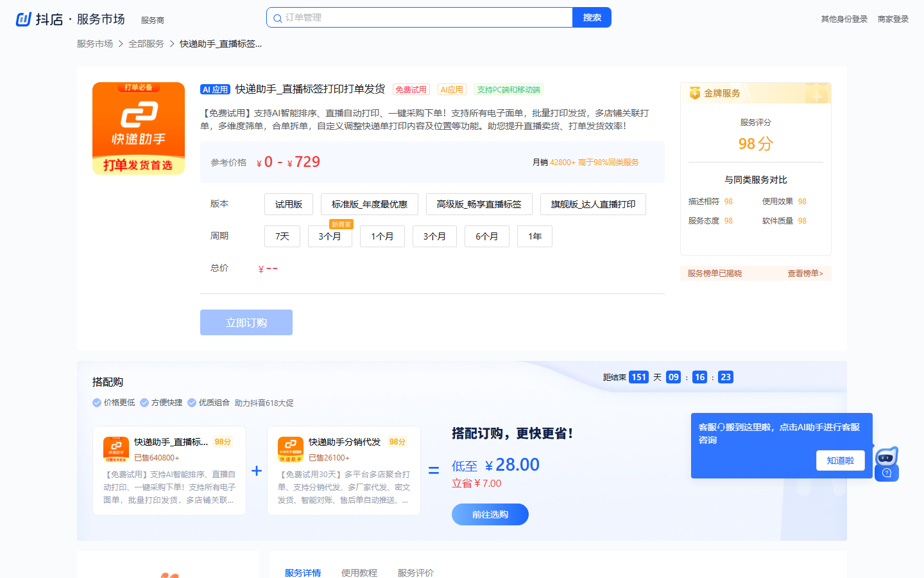Go to 全部服务 breadcrumb
The height and width of the screenshot is (578, 924).
[x=146, y=44]
